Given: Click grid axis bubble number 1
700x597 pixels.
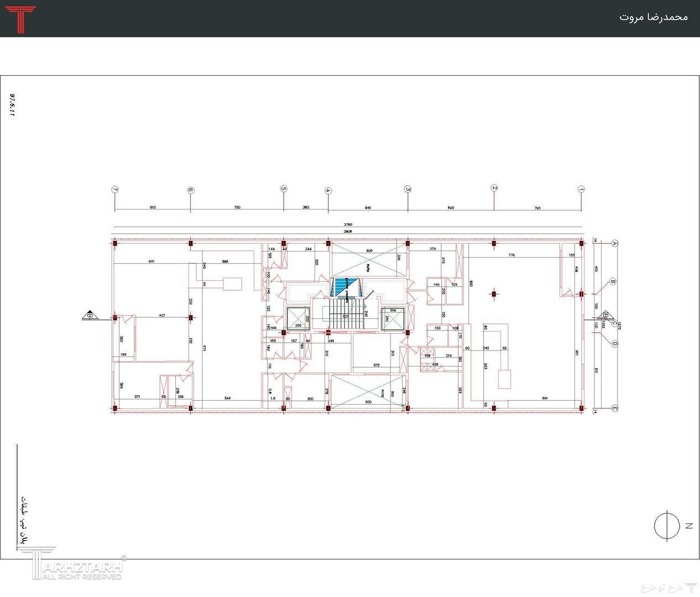Looking at the screenshot, I should pos(581,189).
